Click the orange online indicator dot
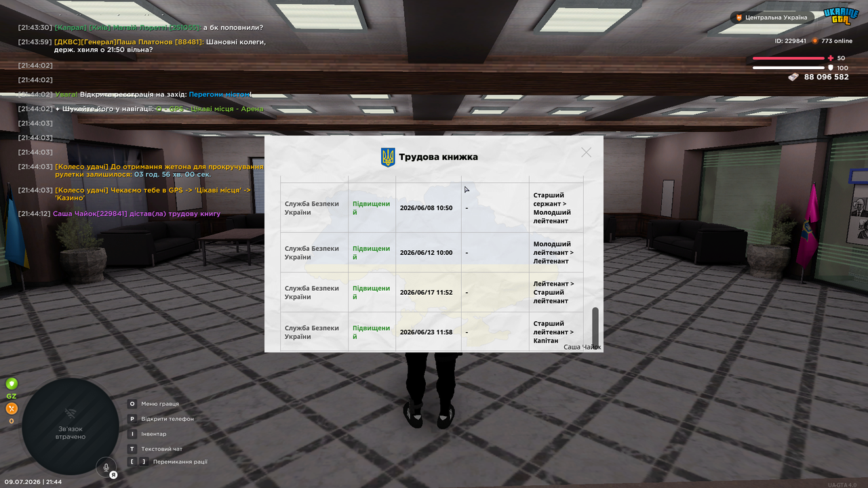The image size is (868, 488). (815, 41)
